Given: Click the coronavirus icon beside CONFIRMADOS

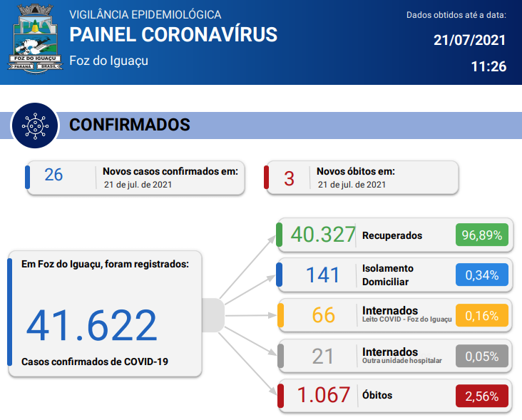Looking at the screenshot, I should click(35, 126).
